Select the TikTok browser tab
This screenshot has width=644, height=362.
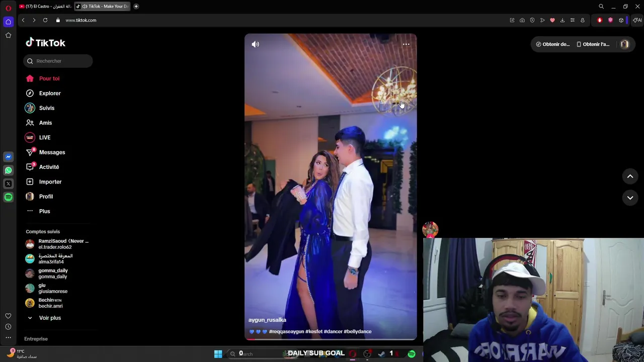click(x=103, y=6)
